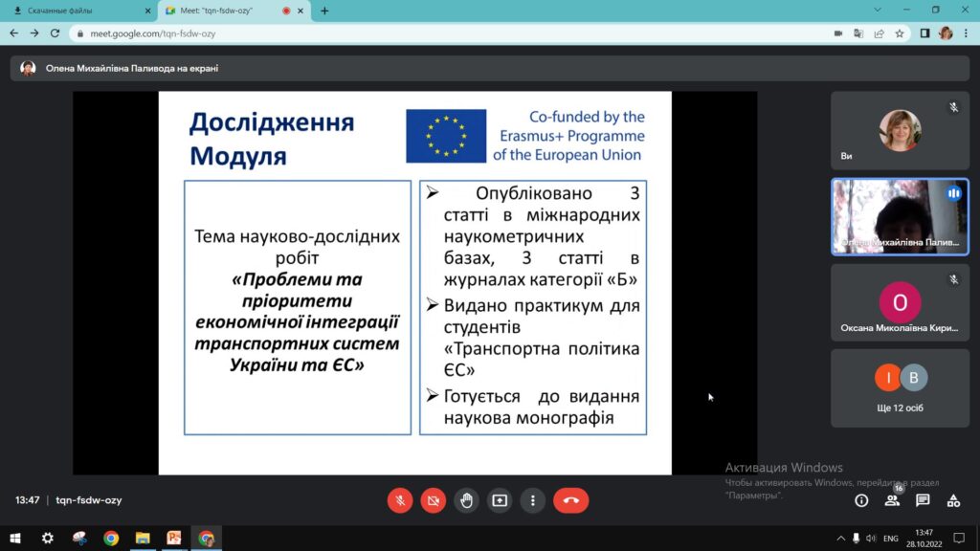Open the chat messages panel
Viewport: 980px width, 551px height.
tap(923, 500)
